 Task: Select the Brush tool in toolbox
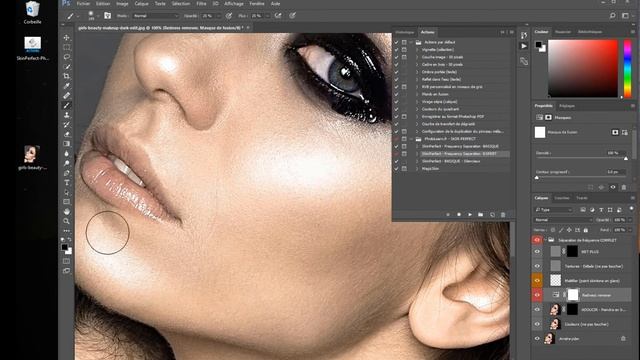point(67,105)
